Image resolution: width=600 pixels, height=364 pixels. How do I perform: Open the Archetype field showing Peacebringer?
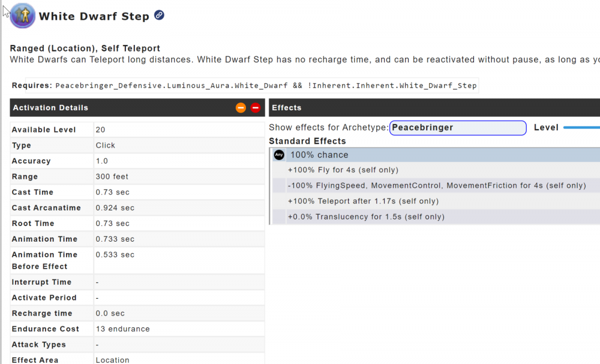click(458, 128)
